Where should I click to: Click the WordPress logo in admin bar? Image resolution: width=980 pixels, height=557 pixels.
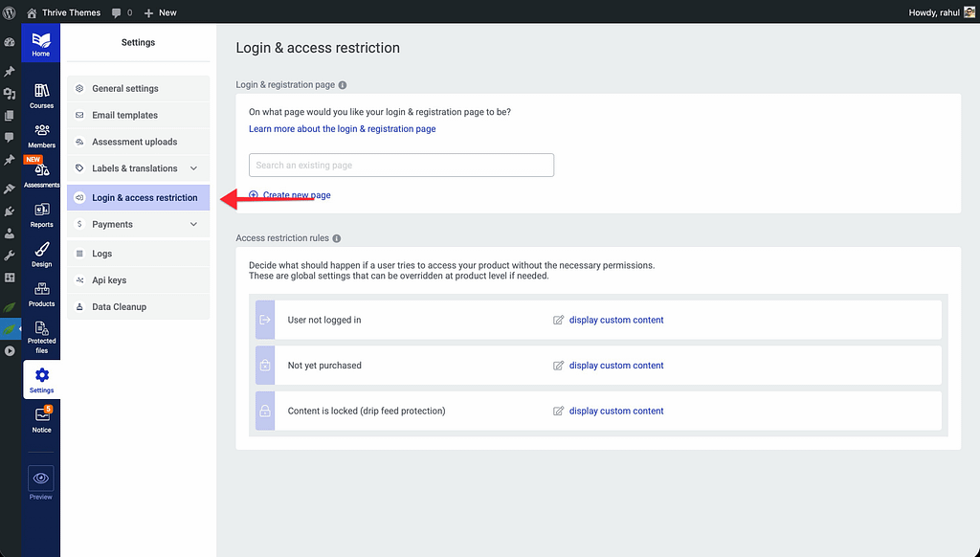[10, 12]
